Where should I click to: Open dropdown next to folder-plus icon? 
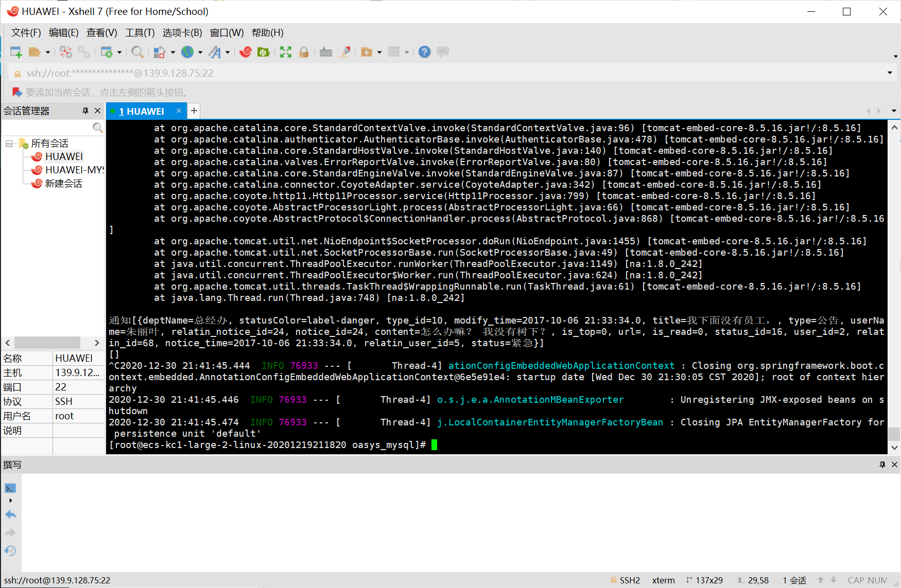point(379,52)
